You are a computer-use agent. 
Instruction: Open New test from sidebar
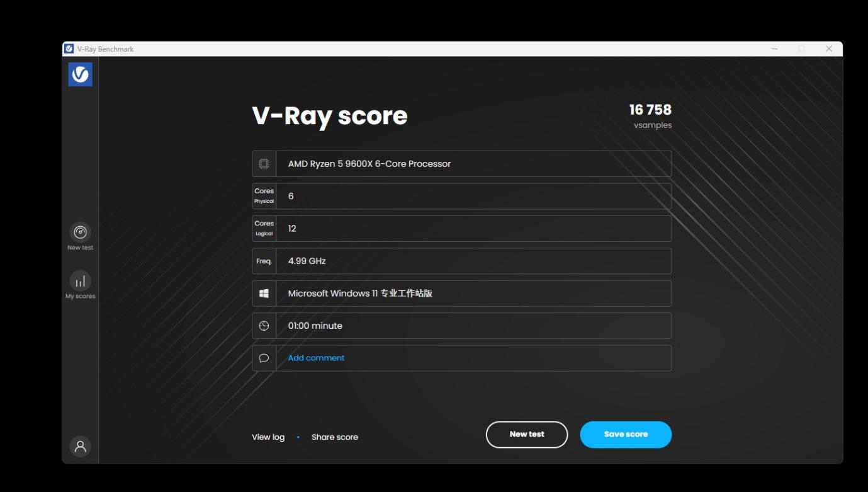[81, 237]
